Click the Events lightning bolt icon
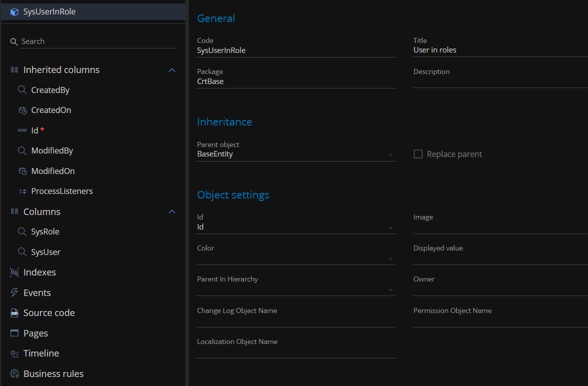Viewport: 588px width, 386px height. pyautogui.click(x=14, y=293)
